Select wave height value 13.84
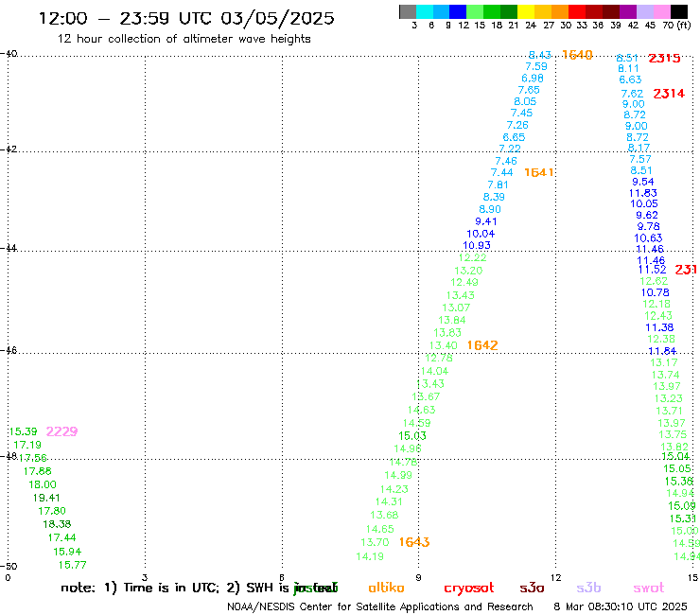This screenshot has width=700, height=615. (x=452, y=320)
